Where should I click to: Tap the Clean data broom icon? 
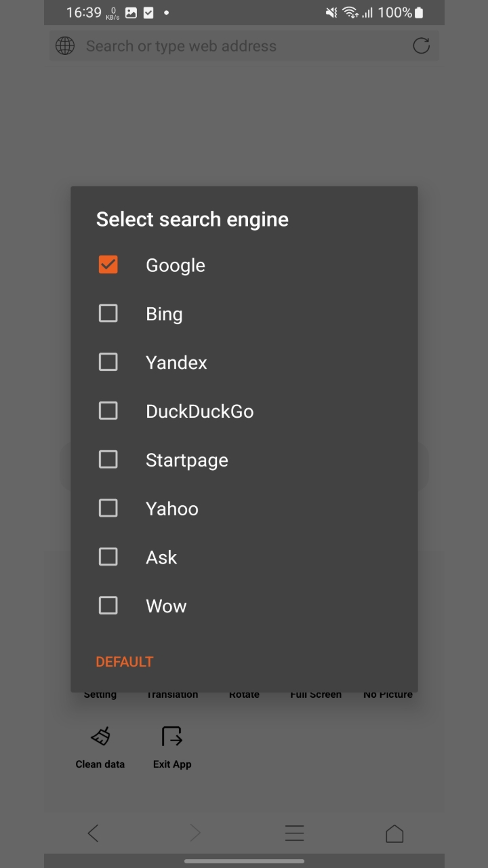[x=100, y=736]
